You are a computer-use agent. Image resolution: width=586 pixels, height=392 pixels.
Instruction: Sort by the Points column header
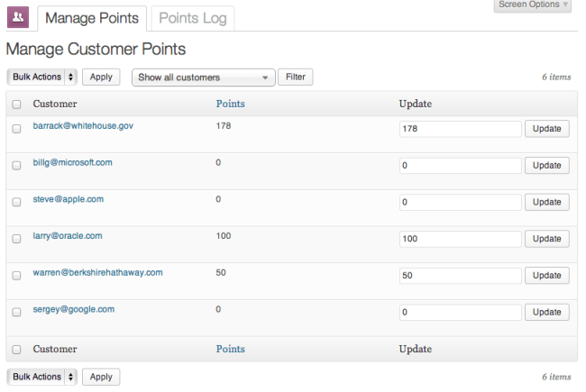coord(230,104)
